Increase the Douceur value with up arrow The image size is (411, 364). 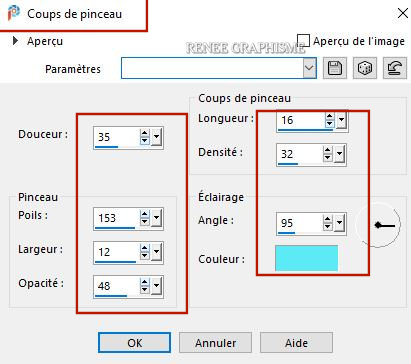coord(144,134)
